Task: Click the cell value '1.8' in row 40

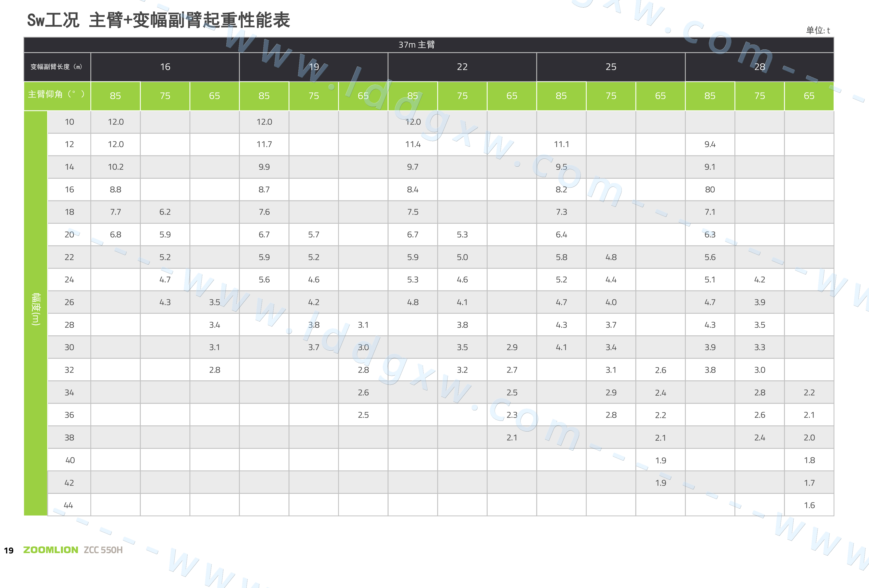Action: point(809,460)
